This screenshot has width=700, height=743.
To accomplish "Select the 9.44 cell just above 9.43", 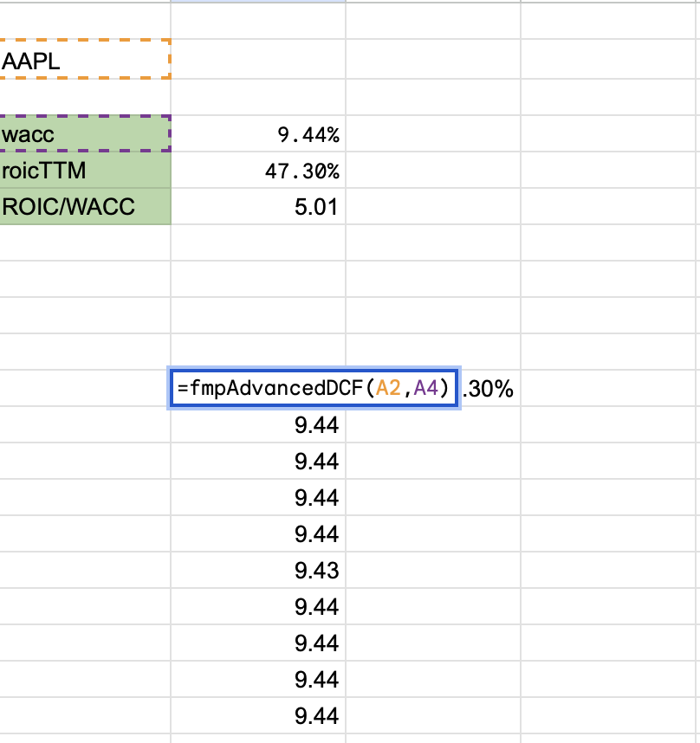I will 258,533.
